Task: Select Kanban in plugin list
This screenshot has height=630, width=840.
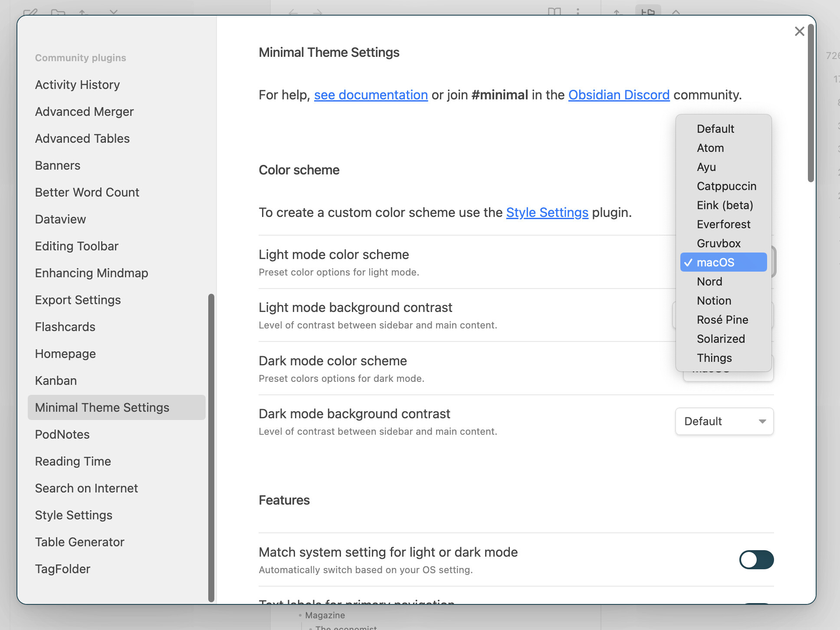Action: pyautogui.click(x=116, y=381)
